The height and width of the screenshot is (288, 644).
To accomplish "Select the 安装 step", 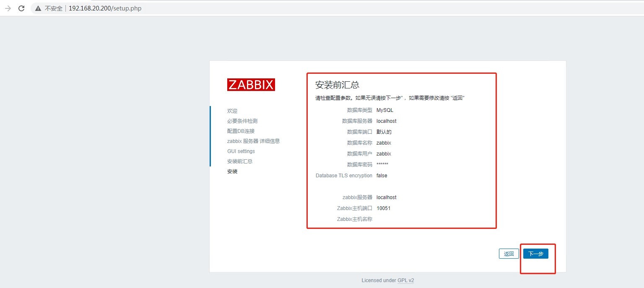I will tap(232, 171).
